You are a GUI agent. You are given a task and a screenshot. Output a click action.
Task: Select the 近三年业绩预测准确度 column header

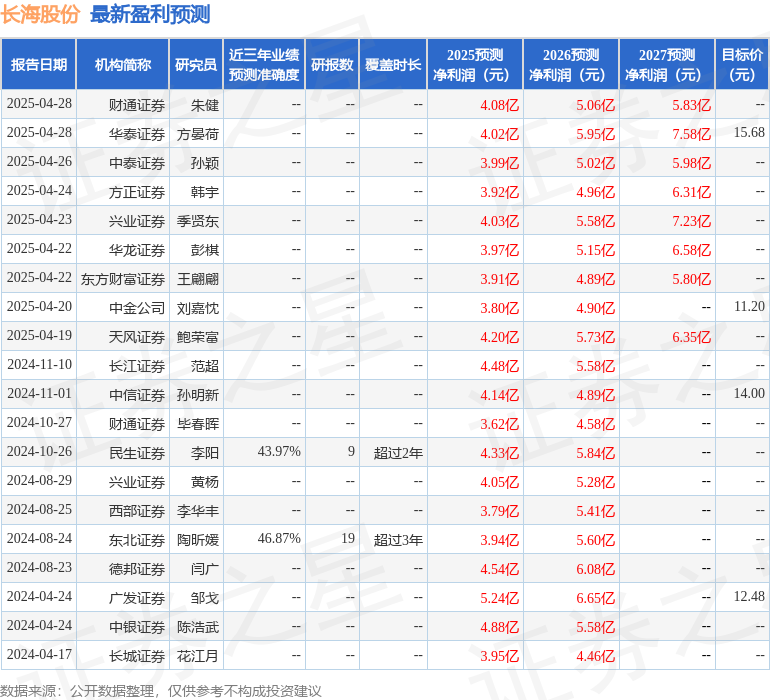pos(264,64)
